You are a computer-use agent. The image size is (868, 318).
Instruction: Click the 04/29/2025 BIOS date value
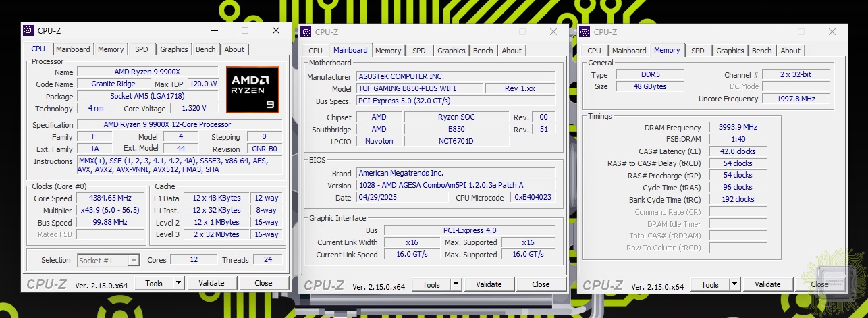[402, 197]
